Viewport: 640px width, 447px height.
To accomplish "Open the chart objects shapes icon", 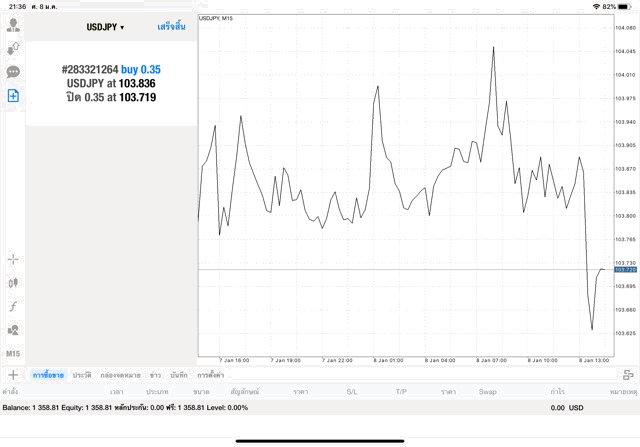I will (x=13, y=330).
